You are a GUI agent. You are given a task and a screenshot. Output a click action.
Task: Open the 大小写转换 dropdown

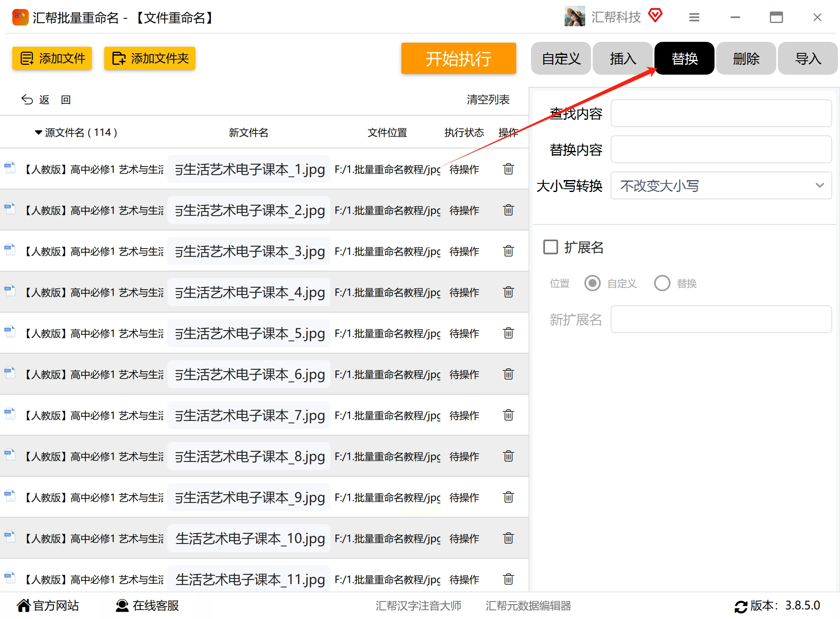click(721, 186)
